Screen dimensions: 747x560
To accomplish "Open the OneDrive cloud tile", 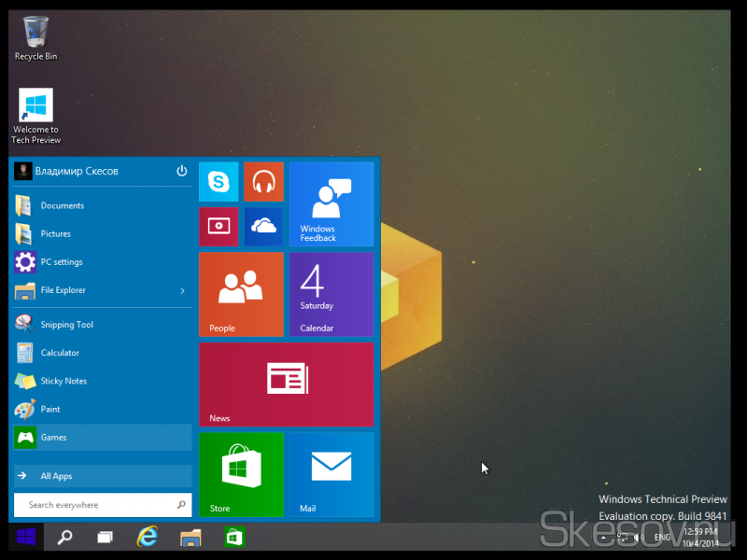I will (263, 226).
